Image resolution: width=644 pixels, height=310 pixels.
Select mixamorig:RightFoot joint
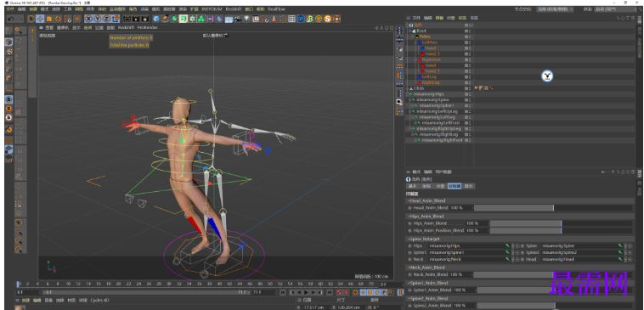(442, 140)
